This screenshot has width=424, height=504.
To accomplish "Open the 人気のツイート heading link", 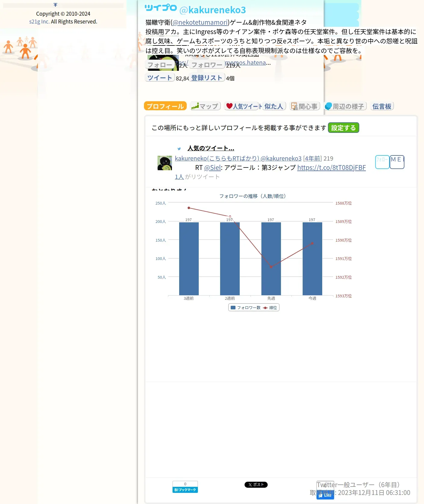I will tap(211, 148).
